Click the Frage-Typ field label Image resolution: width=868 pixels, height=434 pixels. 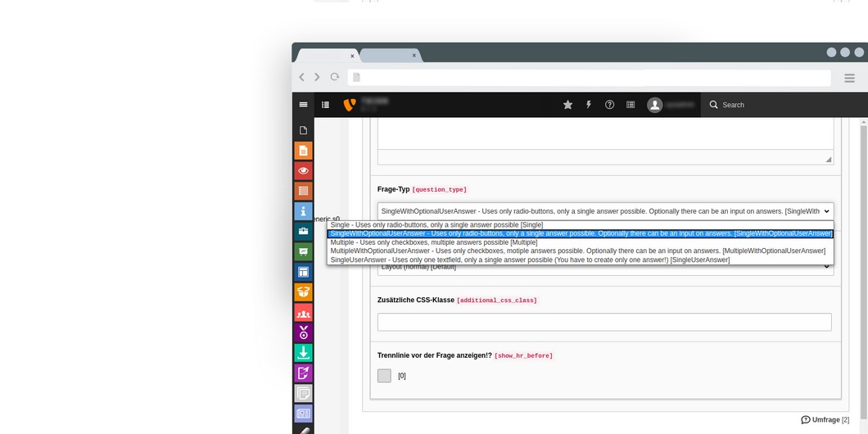coord(394,189)
